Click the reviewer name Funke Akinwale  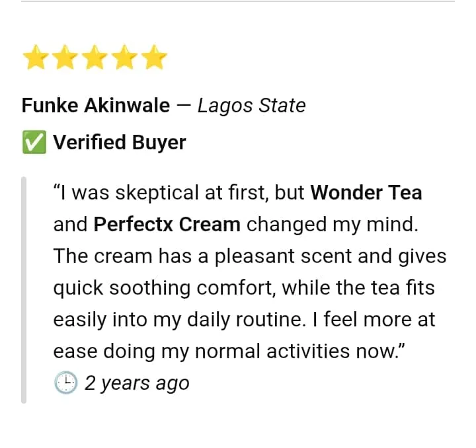[x=96, y=106]
